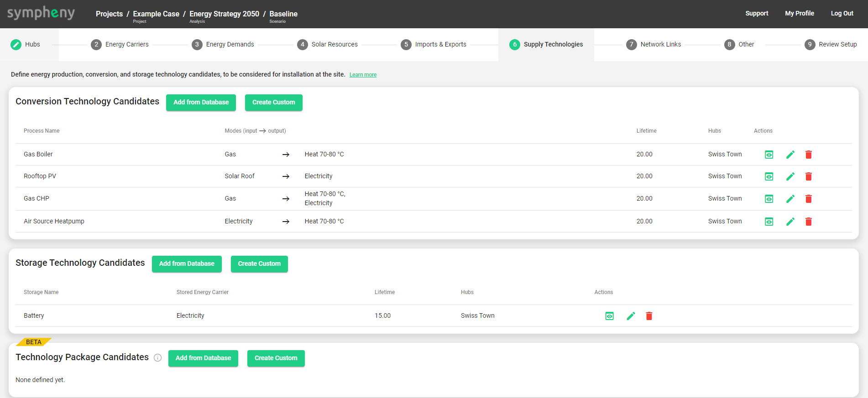Image resolution: width=868 pixels, height=398 pixels.
Task: Delete the Gas Boiler row
Action: coord(808,155)
